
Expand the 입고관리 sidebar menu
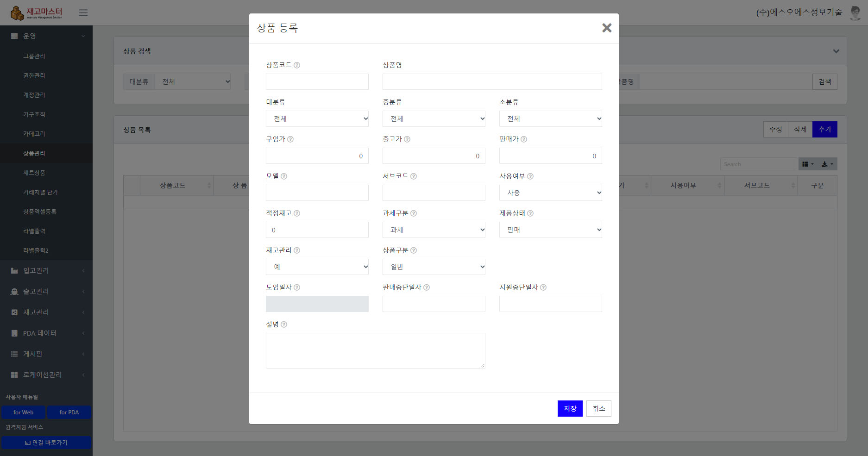(46, 271)
